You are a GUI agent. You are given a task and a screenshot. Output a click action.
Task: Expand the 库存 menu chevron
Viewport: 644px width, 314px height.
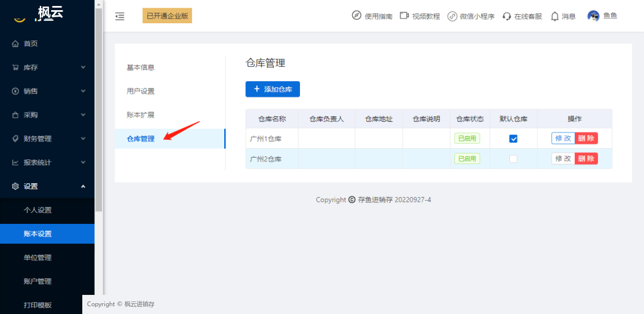pyautogui.click(x=83, y=67)
